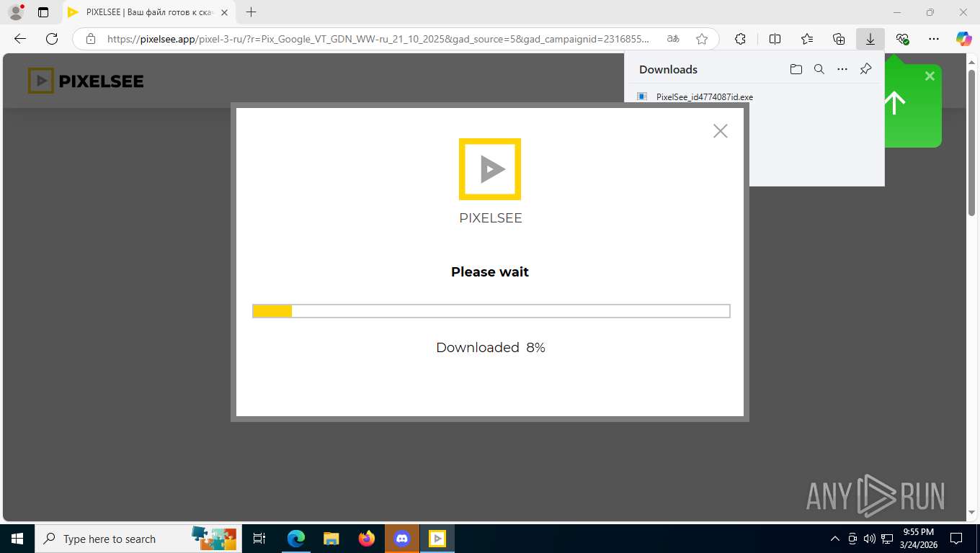This screenshot has height=553, width=980.
Task: Search downloads using magnifier icon
Action: coord(819,69)
